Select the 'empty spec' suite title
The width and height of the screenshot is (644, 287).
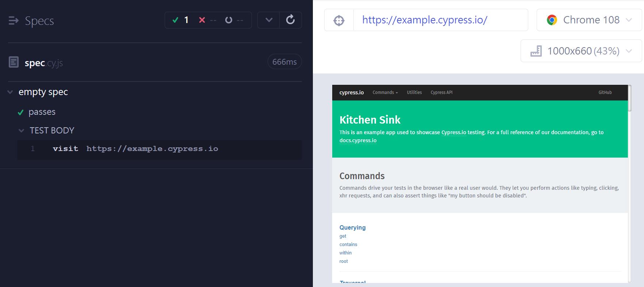43,92
